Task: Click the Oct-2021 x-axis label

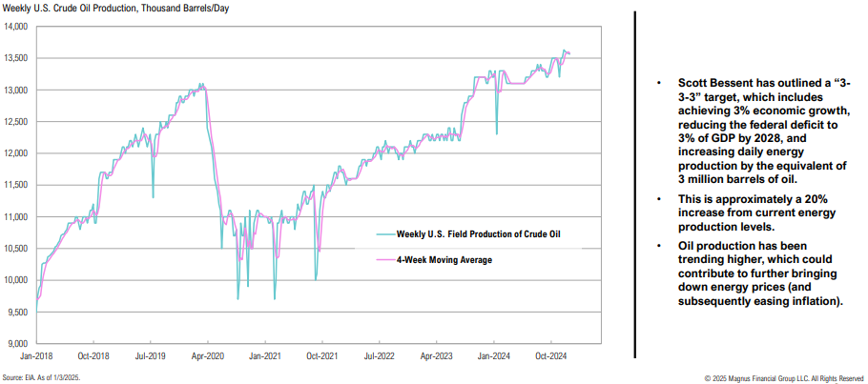Action: click(322, 354)
